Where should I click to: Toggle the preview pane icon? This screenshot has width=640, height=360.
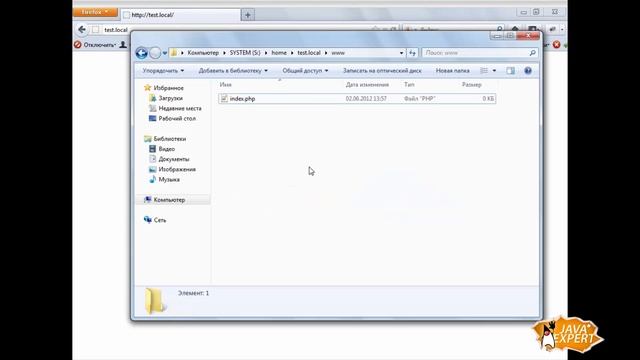[510, 71]
